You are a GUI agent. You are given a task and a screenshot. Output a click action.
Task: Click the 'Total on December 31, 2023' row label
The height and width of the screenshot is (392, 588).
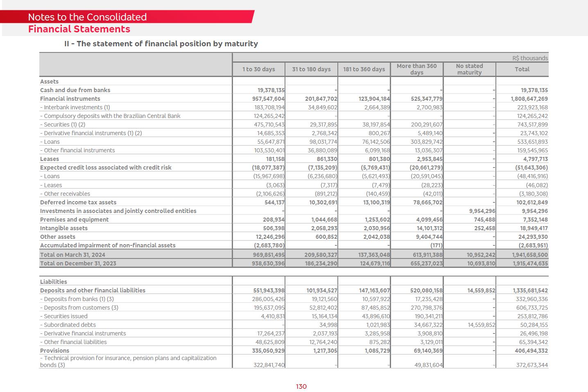pyautogui.click(x=78, y=263)
